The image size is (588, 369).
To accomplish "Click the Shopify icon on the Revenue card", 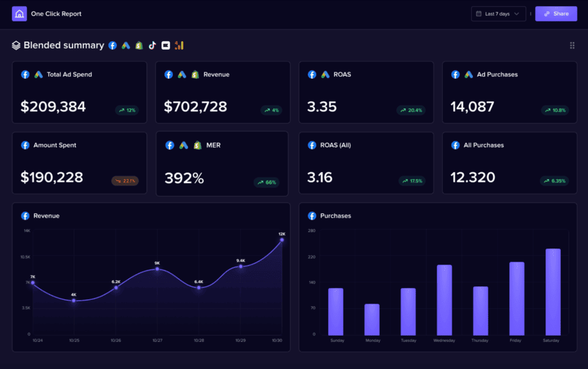I will 195,75.
